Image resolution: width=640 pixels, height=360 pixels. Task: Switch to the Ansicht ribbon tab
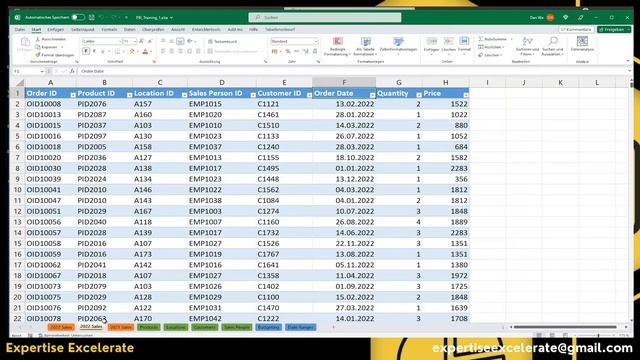pyautogui.click(x=178, y=30)
